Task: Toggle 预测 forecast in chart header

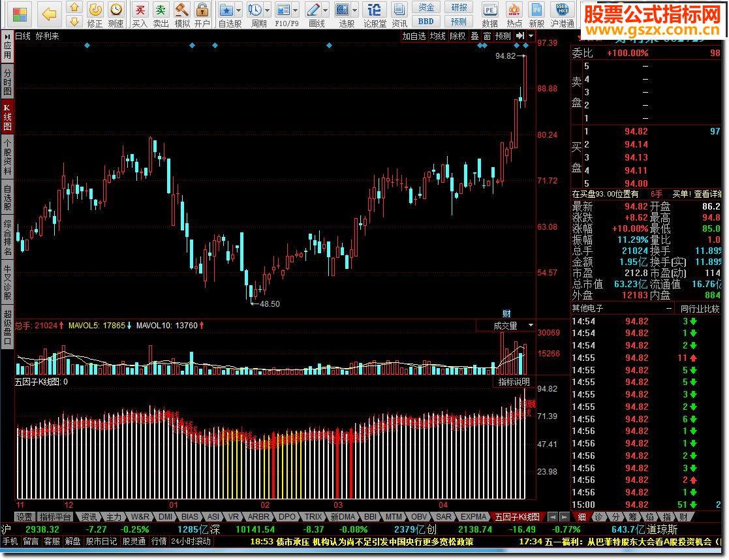Action: pyautogui.click(x=503, y=36)
